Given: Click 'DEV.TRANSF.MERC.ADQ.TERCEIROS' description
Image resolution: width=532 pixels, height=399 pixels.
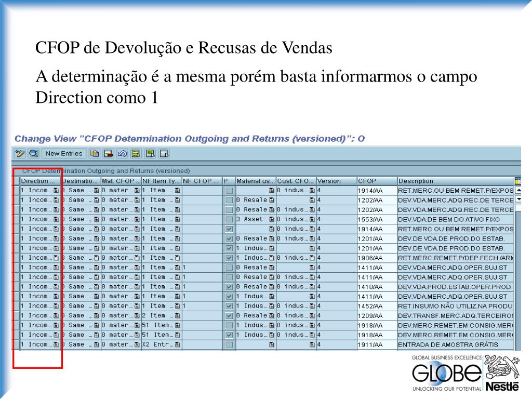Looking at the screenshot, I should tap(456, 315).
